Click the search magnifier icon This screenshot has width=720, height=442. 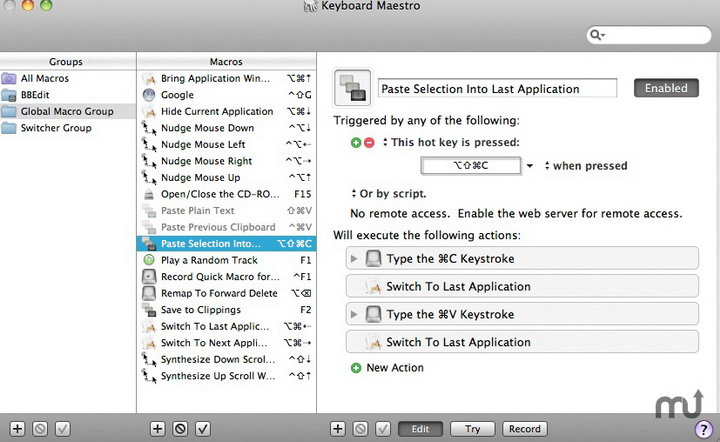pos(595,34)
